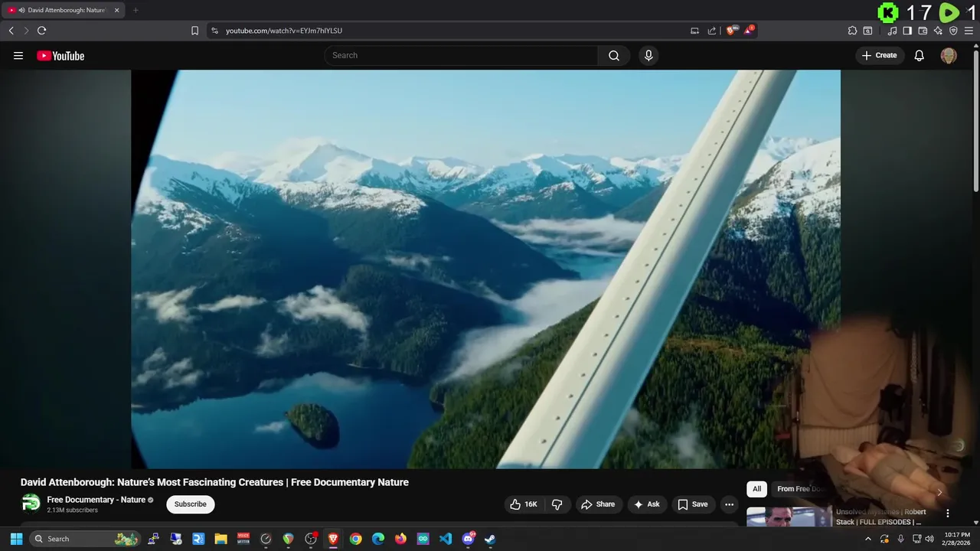This screenshot has height=551, width=980.
Task: Open the Brave Rewards triangle icon
Action: coord(750,31)
